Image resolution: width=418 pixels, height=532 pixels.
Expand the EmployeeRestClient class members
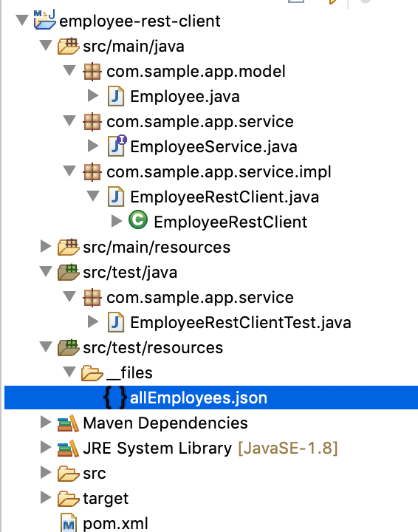click(117, 221)
